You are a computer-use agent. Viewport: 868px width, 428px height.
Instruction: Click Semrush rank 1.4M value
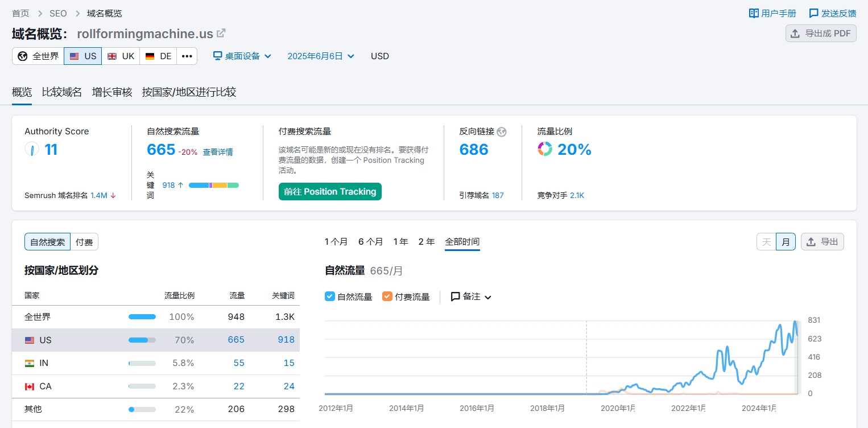click(x=99, y=195)
